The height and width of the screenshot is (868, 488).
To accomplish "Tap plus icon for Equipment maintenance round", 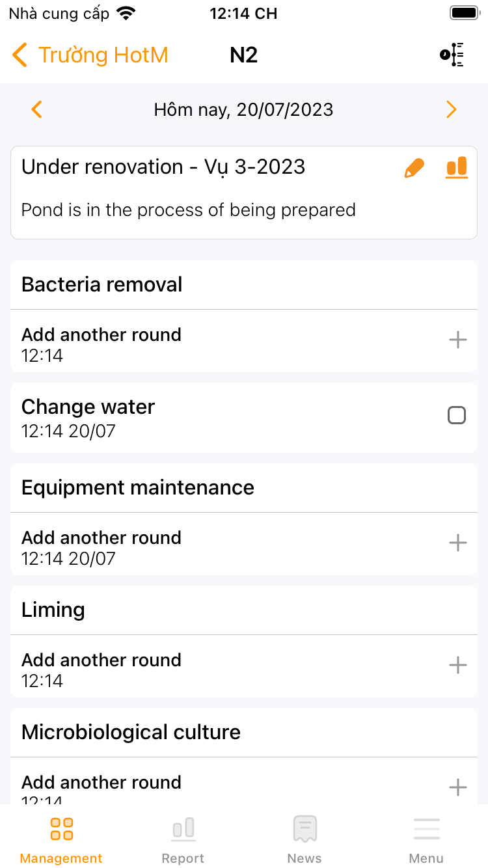I will [x=458, y=543].
